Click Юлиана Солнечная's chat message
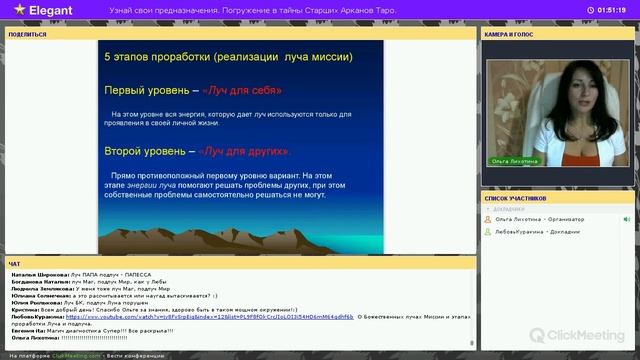The height and width of the screenshot is (360, 640). [x=114, y=296]
